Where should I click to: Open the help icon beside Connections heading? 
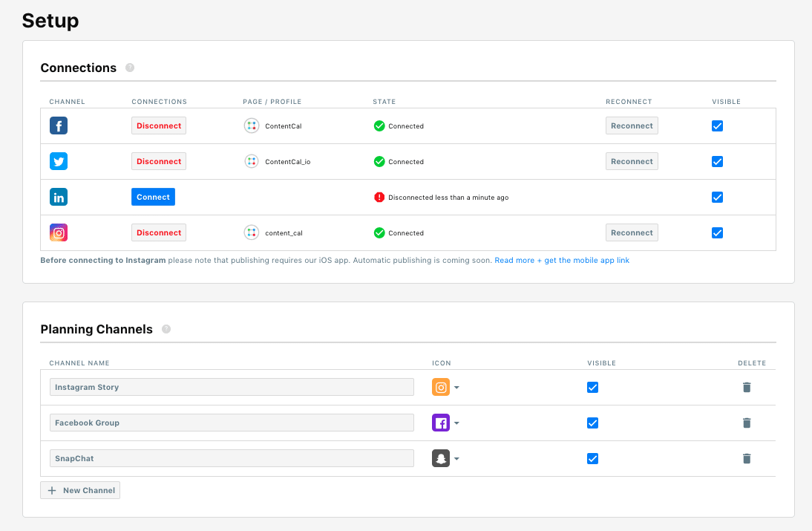130,68
